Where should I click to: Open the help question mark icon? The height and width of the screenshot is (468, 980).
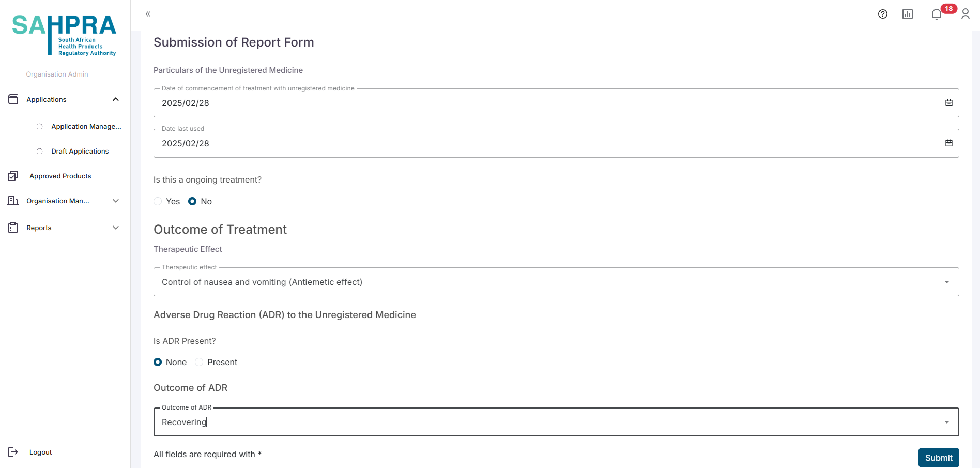click(x=883, y=14)
